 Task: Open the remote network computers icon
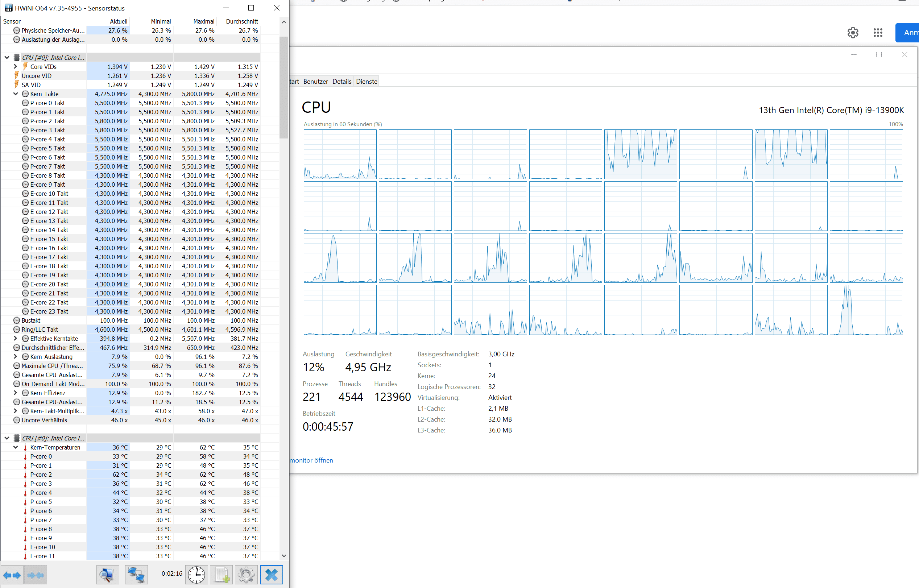click(136, 575)
